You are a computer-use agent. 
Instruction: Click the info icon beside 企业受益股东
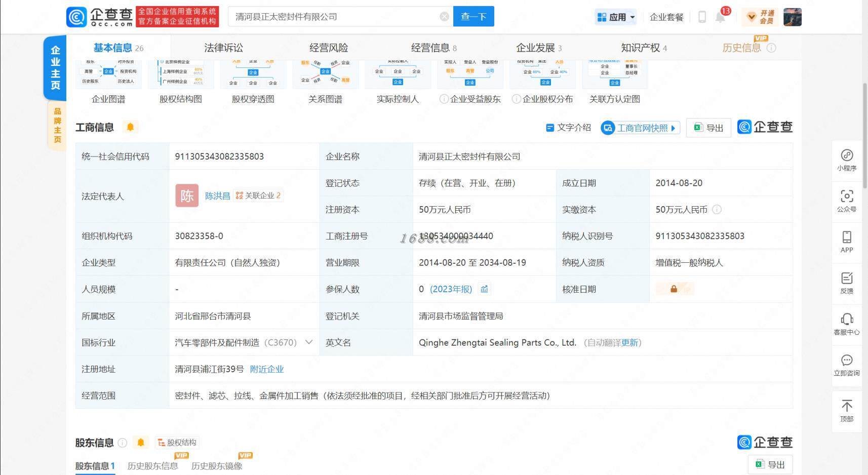(x=444, y=99)
